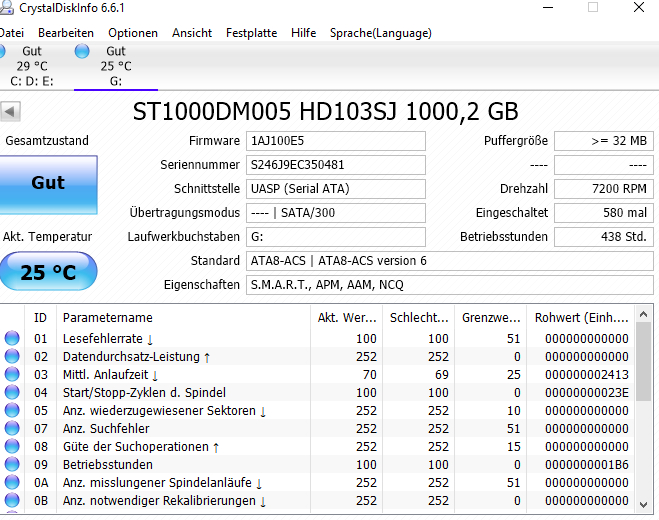Select the 25 °C G: disk tab

point(116,66)
